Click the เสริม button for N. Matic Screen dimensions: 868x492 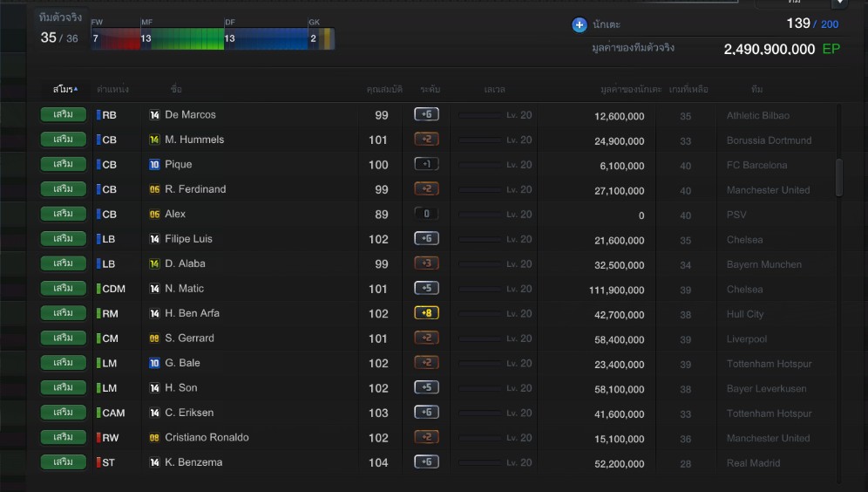coord(63,288)
